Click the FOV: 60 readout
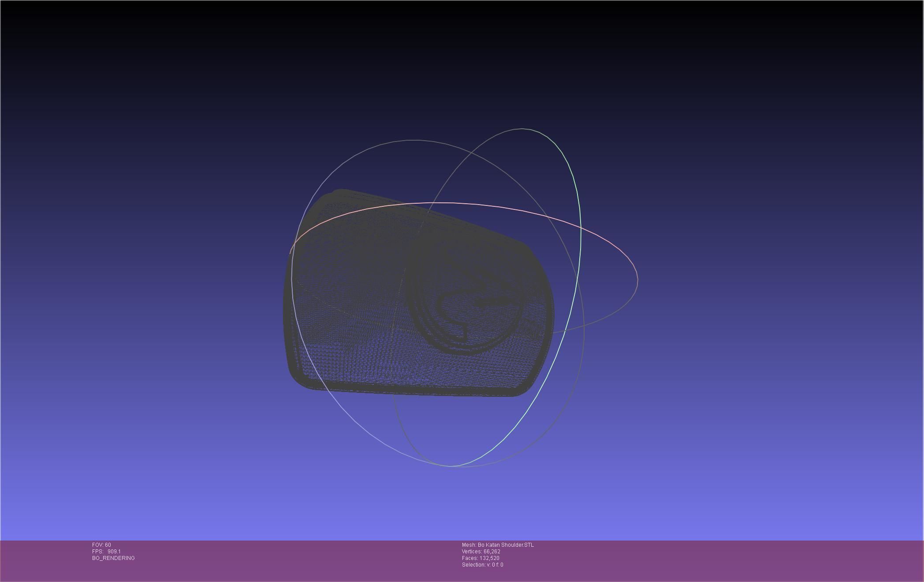This screenshot has width=924, height=582. pos(101,545)
